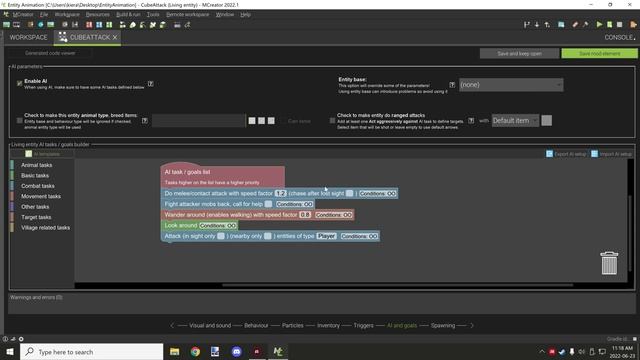Expand the Target tasks category
The width and height of the screenshot is (640, 360).
coord(36,217)
